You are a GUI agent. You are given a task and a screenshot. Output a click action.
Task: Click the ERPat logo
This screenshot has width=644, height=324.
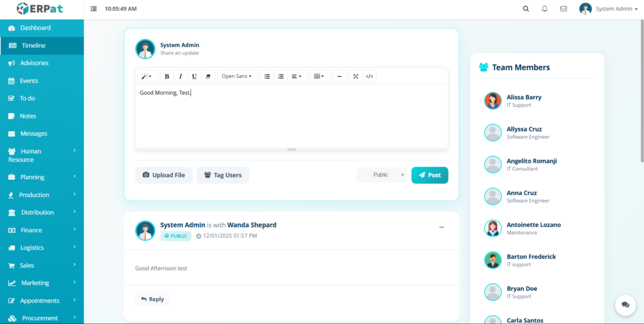tap(40, 9)
